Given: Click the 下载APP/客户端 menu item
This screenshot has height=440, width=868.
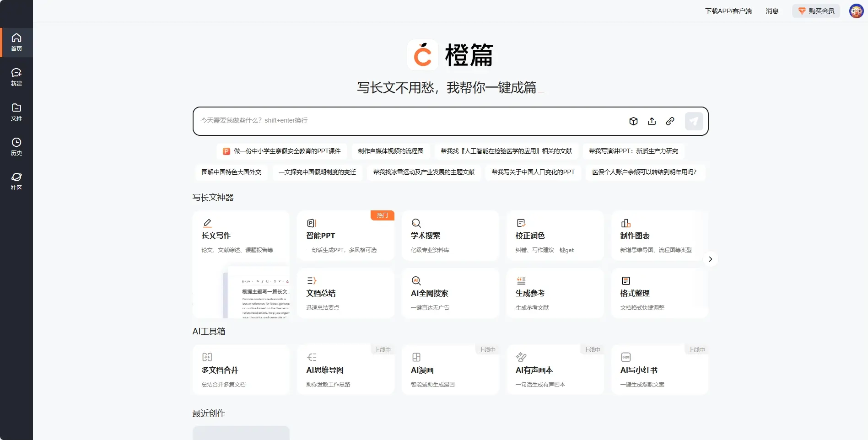Looking at the screenshot, I should pyautogui.click(x=728, y=11).
